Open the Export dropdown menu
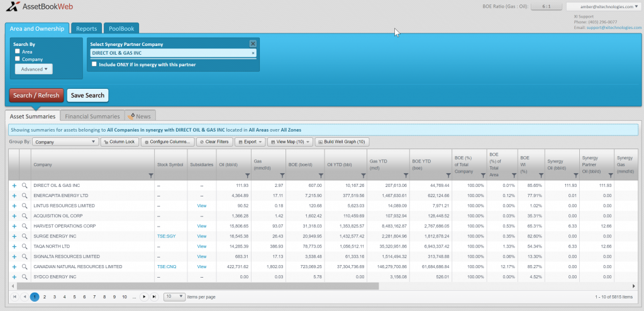The image size is (644, 311). [250, 142]
